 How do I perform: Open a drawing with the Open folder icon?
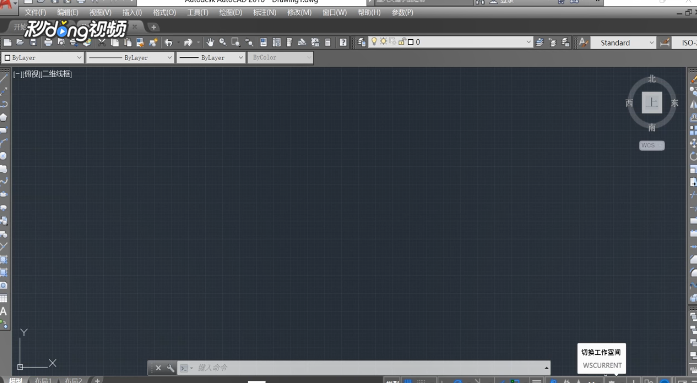[20, 42]
